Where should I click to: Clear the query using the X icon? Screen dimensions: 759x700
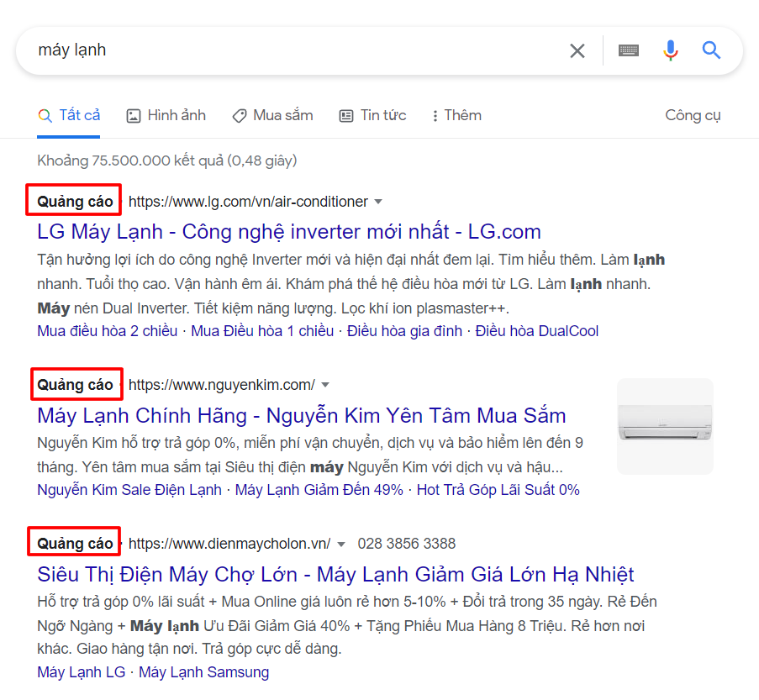click(x=577, y=50)
